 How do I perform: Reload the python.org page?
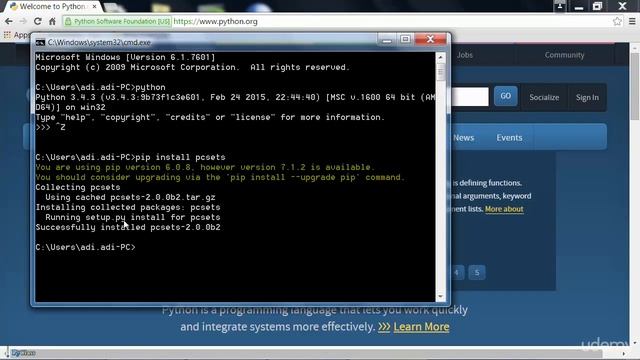(38, 21)
